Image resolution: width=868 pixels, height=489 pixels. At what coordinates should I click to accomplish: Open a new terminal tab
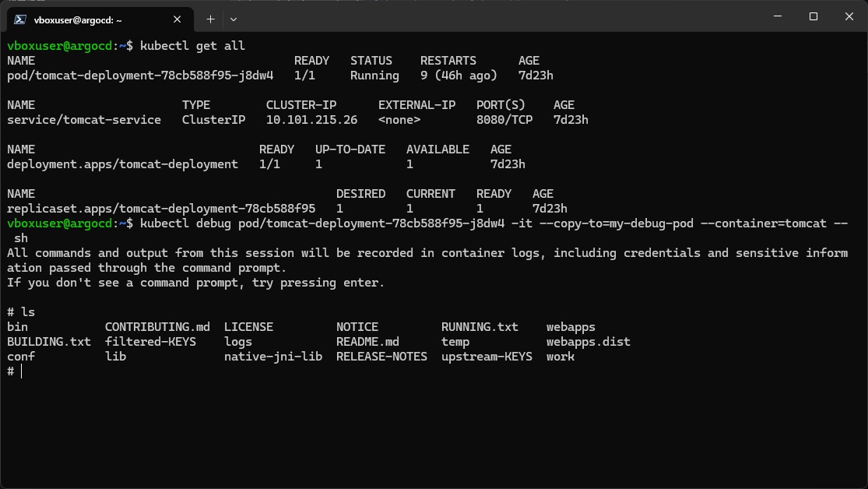click(x=210, y=19)
